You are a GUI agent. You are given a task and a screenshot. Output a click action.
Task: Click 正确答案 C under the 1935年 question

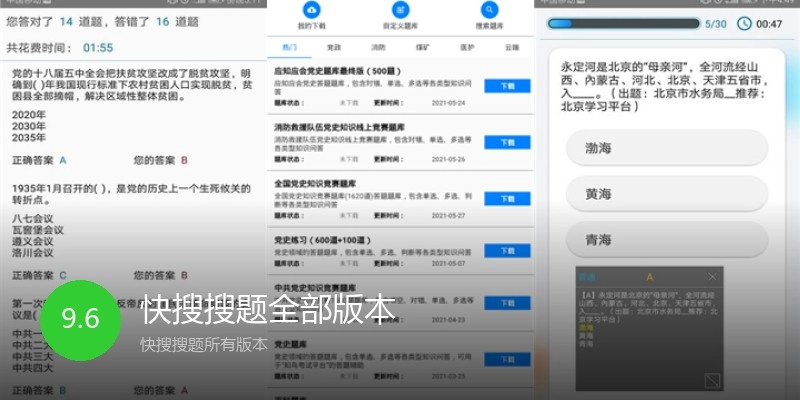coord(39,276)
